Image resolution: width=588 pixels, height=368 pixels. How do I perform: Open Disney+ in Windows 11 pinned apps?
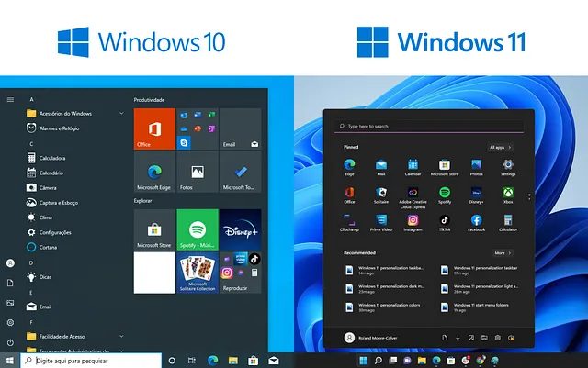476,195
